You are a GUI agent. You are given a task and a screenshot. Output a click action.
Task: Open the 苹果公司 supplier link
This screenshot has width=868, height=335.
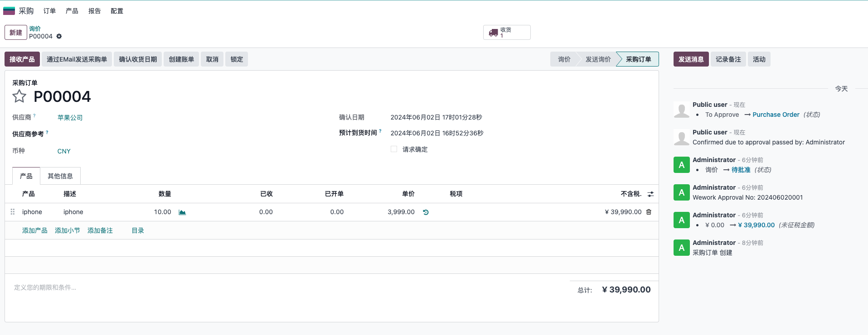point(70,118)
